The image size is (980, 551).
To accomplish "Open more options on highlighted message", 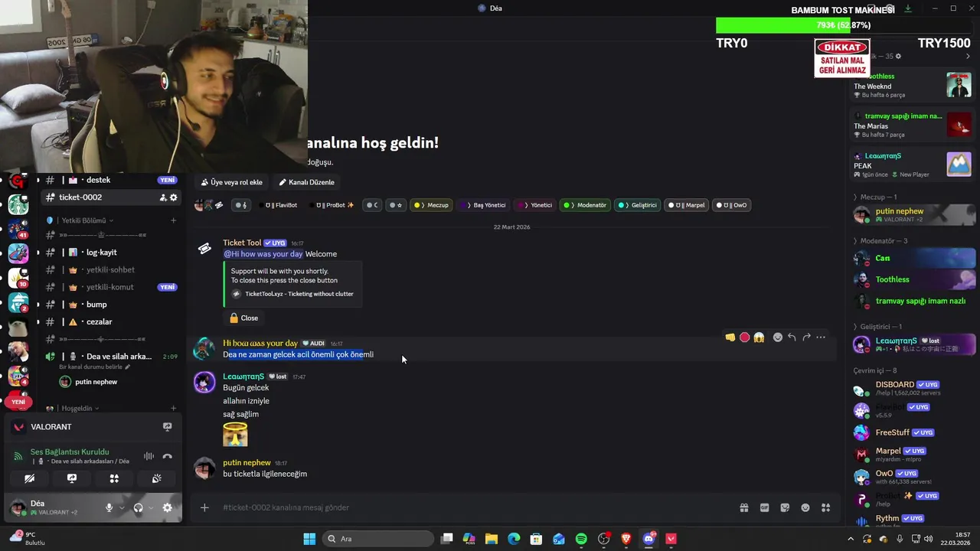I will coord(821,337).
